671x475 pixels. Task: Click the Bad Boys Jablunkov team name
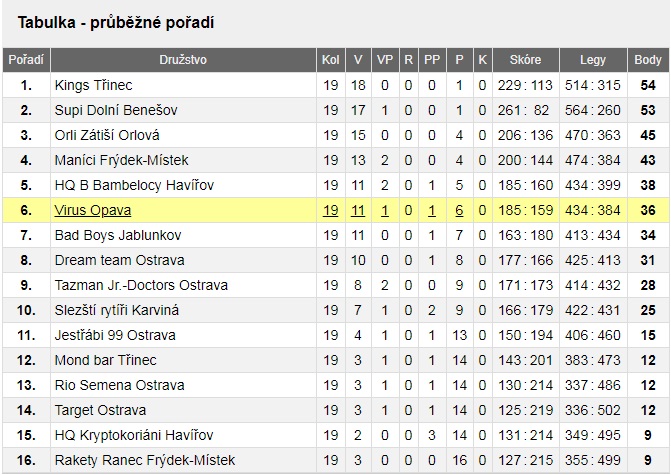[x=118, y=235]
